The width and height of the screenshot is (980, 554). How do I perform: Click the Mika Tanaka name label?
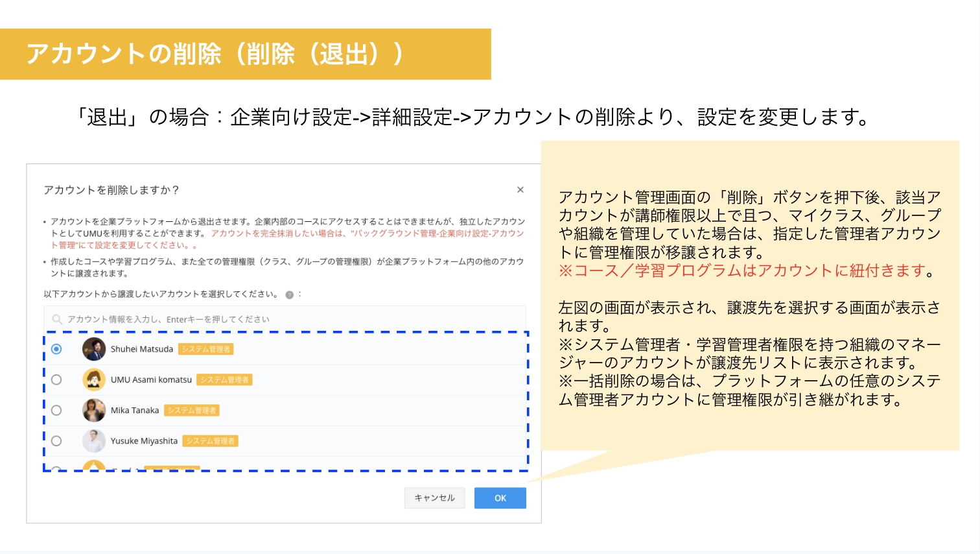click(135, 411)
